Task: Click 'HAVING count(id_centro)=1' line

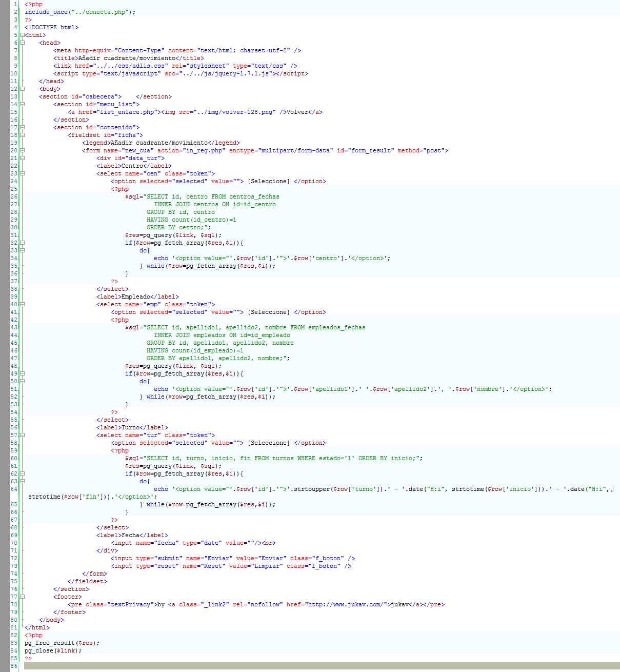Action: point(191,220)
